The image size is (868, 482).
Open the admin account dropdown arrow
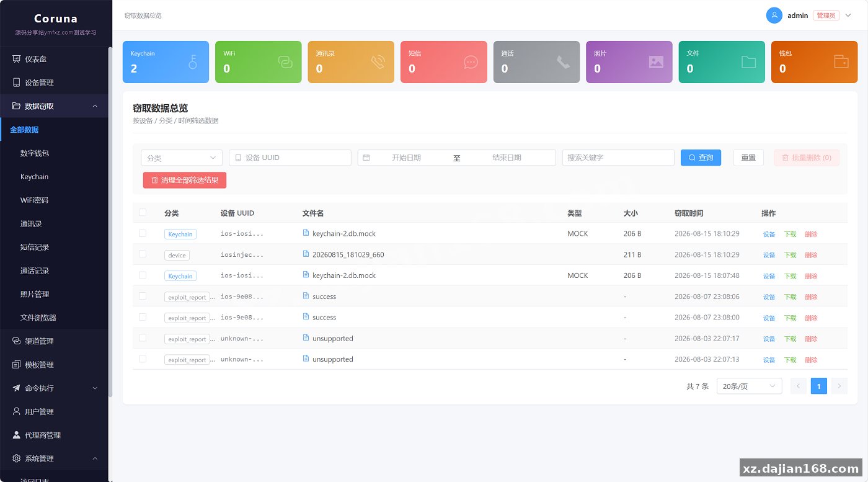pos(849,16)
